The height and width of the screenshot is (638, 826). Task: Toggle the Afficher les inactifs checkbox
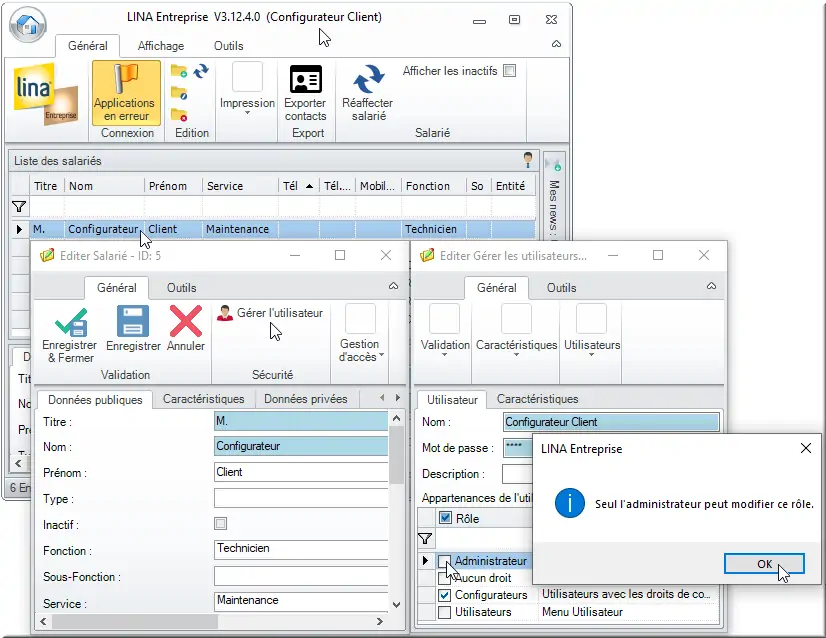(x=509, y=71)
